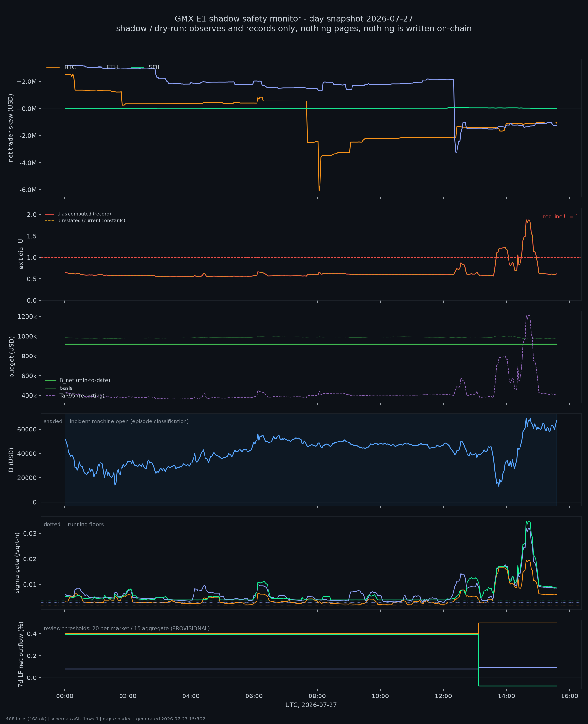Click the 'exit dial U' y-axis label
The image size is (588, 724).
pyautogui.click(x=21, y=254)
